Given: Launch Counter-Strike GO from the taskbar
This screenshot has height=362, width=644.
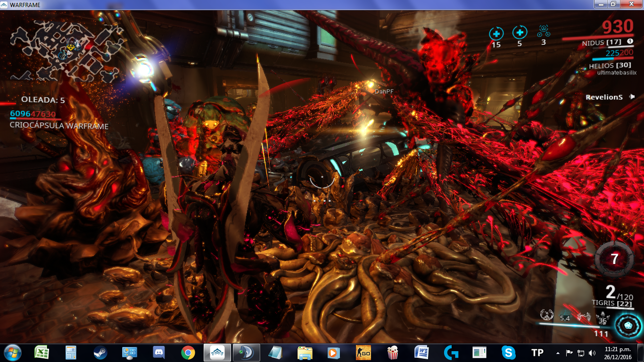Looking at the screenshot, I should 363,352.
